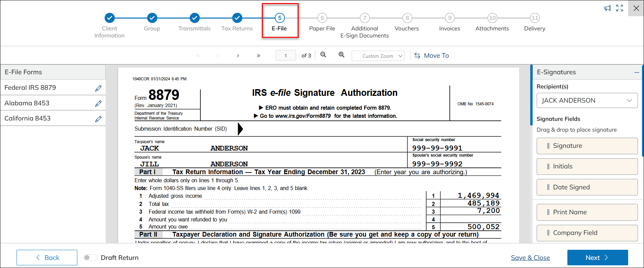Click the page number input field
Screen dimensions: 644x268
(286, 56)
